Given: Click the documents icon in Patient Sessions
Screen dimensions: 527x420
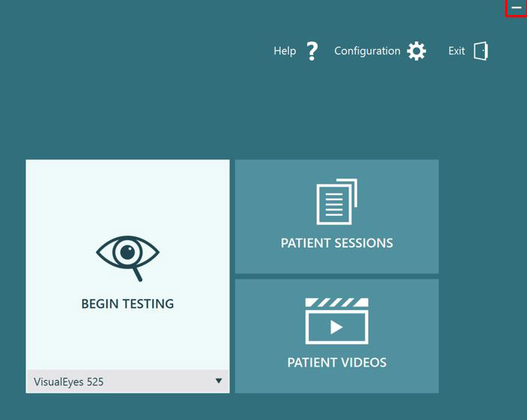Looking at the screenshot, I should pos(337,202).
